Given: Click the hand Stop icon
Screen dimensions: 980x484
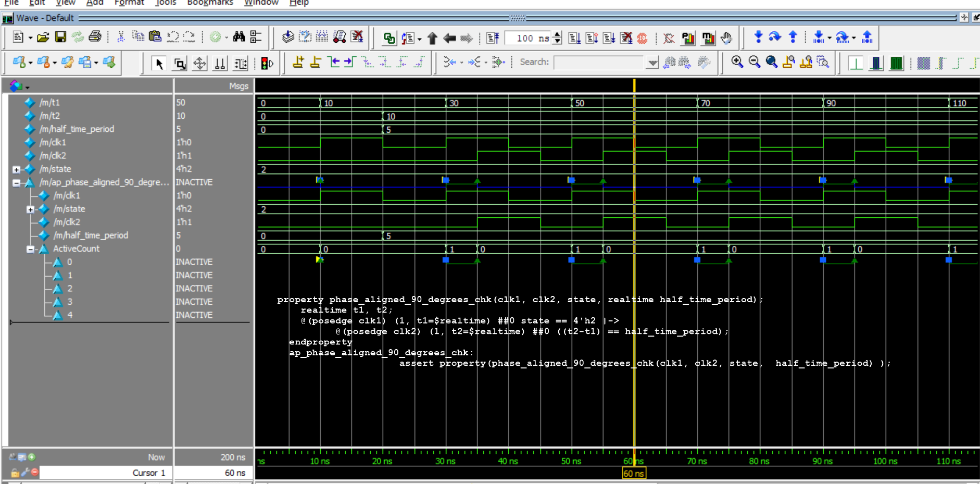Looking at the screenshot, I should 726,38.
